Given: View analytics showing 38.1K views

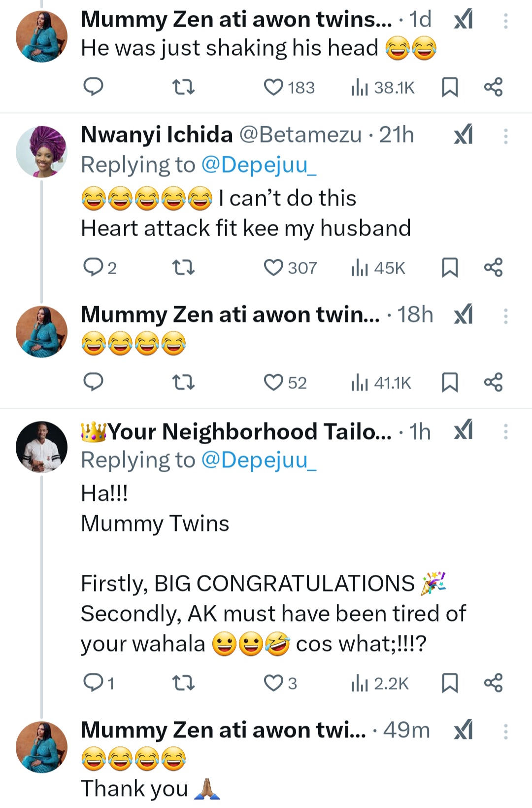Looking at the screenshot, I should pos(383,88).
